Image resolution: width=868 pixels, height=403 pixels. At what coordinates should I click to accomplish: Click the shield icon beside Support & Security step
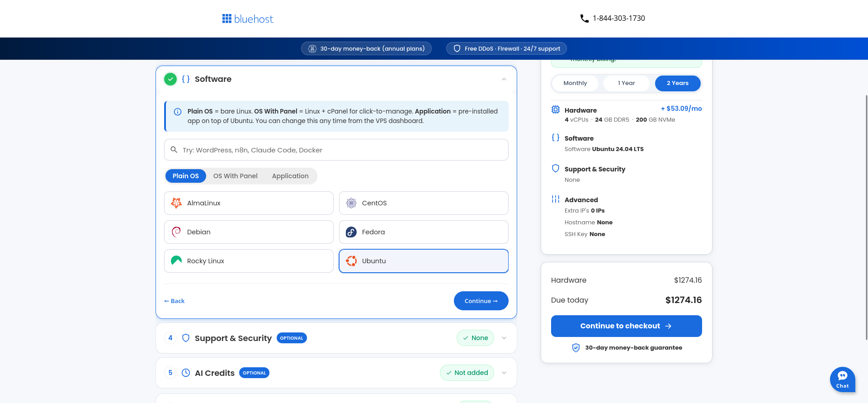click(186, 338)
